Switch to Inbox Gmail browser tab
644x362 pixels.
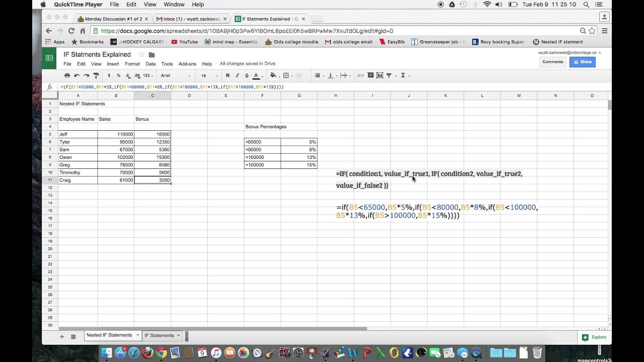click(x=191, y=19)
